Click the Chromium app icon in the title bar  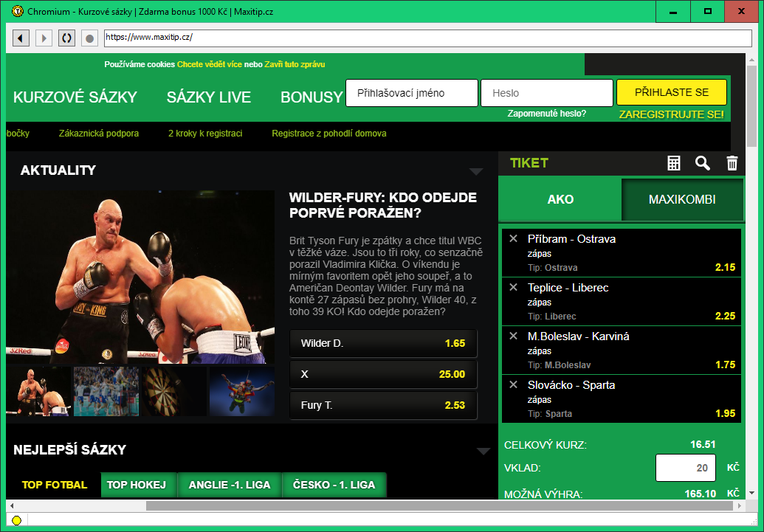point(17,11)
